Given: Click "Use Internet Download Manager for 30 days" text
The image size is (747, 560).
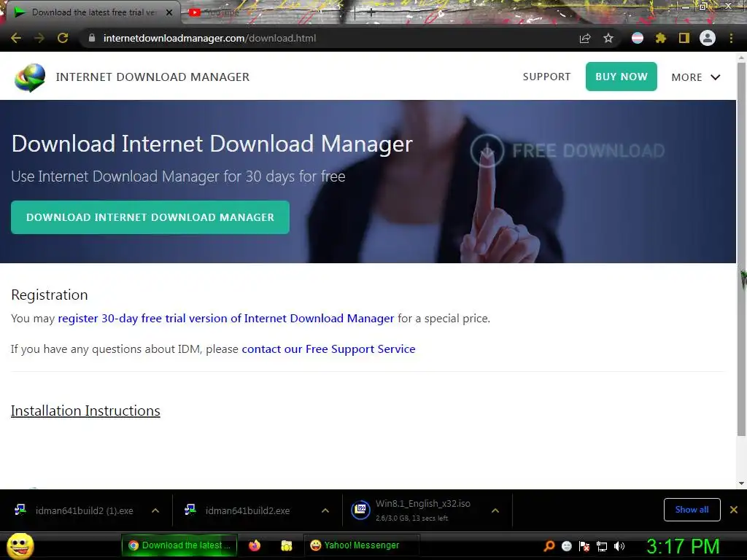Looking at the screenshot, I should (178, 176).
